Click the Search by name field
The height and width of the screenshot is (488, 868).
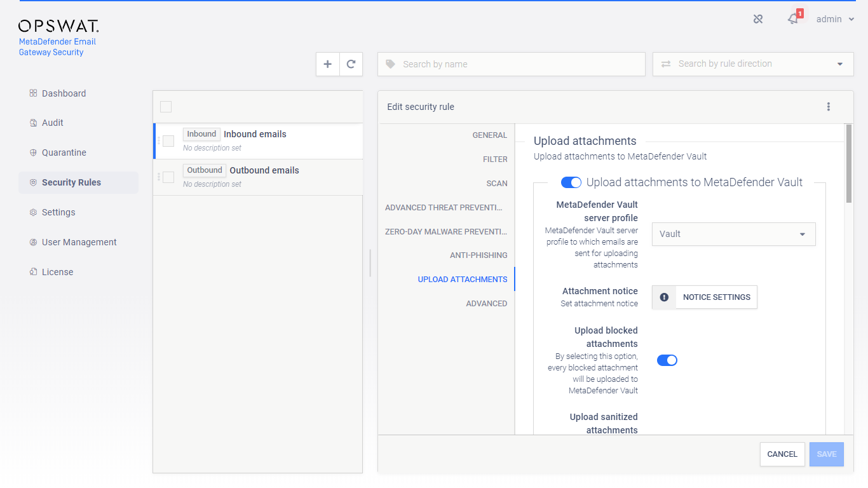click(x=512, y=64)
